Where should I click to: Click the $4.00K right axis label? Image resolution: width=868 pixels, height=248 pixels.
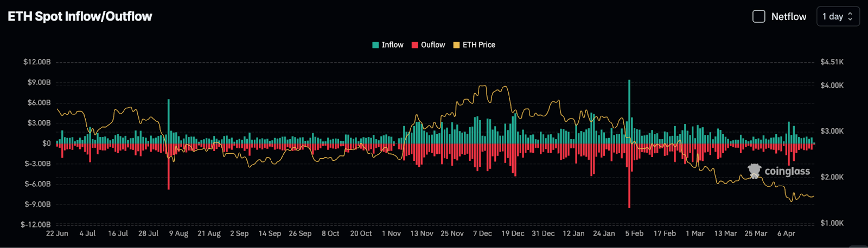pyautogui.click(x=832, y=86)
